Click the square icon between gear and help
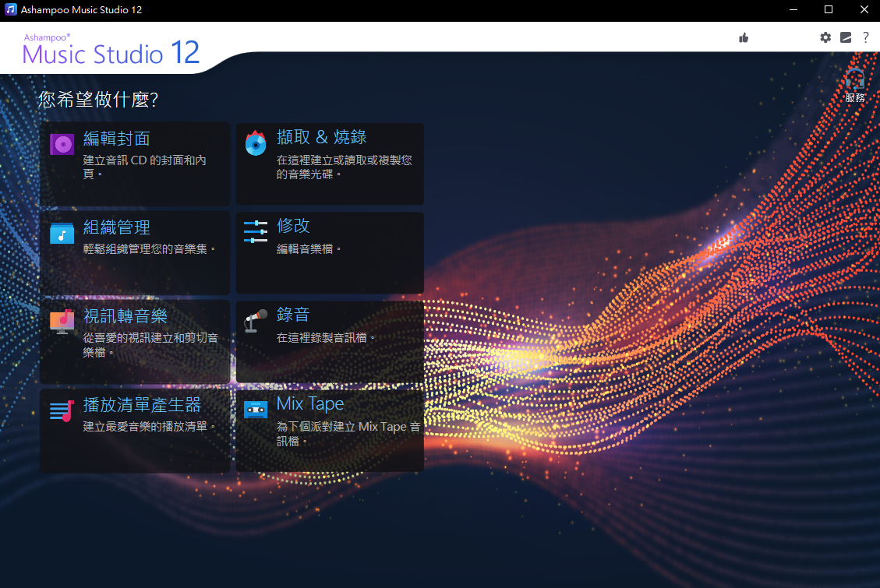This screenshot has height=588, width=880. [846, 37]
